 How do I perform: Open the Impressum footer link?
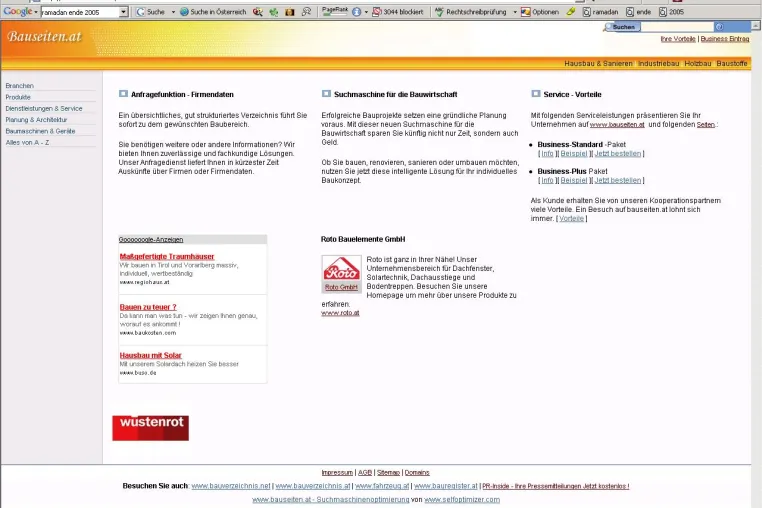point(337,473)
